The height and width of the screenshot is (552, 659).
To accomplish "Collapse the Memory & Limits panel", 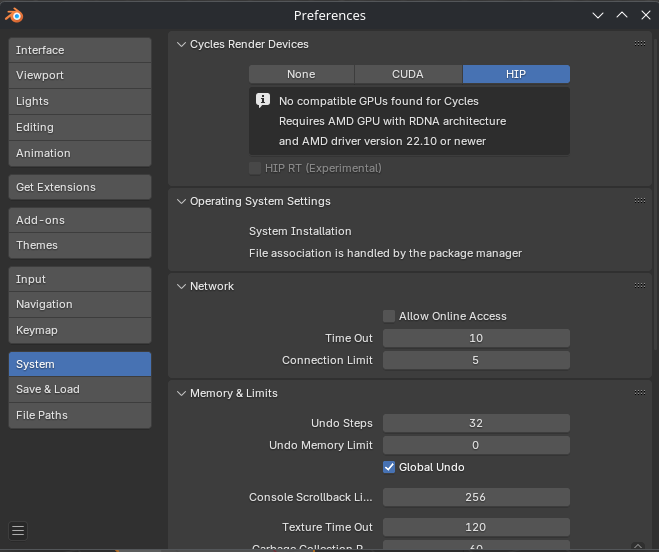I will 181,394.
